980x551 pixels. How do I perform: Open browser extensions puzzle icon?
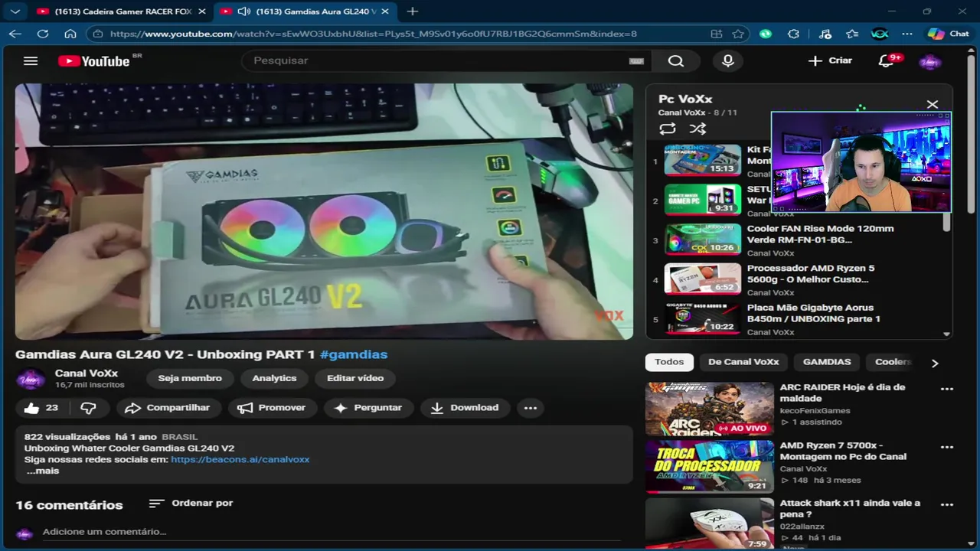click(794, 34)
